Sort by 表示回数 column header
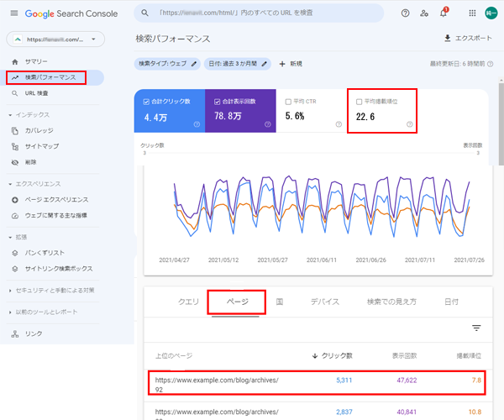504x420 pixels. tap(404, 355)
